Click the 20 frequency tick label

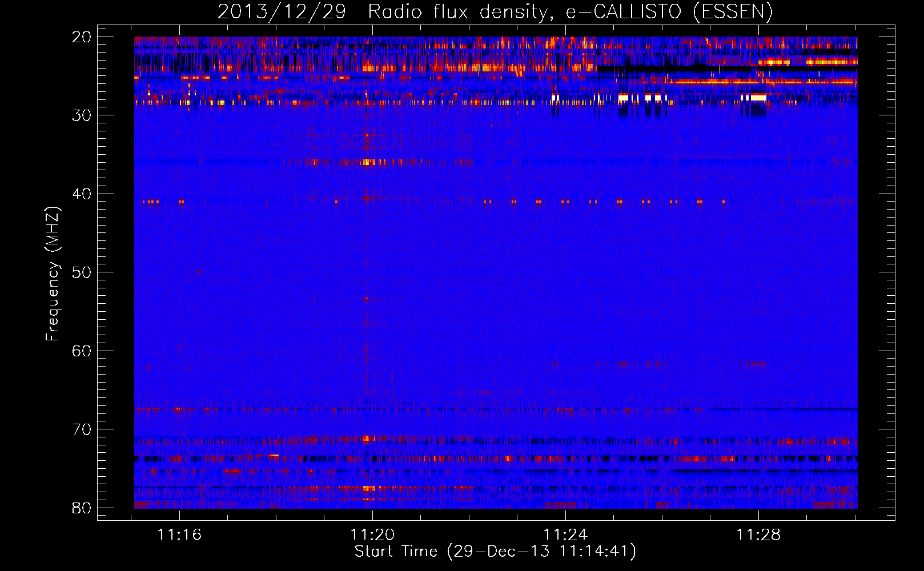click(x=82, y=37)
